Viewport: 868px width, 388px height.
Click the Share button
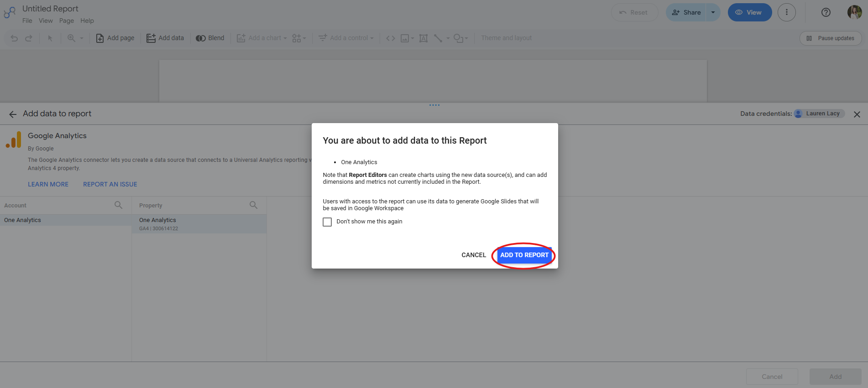click(686, 12)
